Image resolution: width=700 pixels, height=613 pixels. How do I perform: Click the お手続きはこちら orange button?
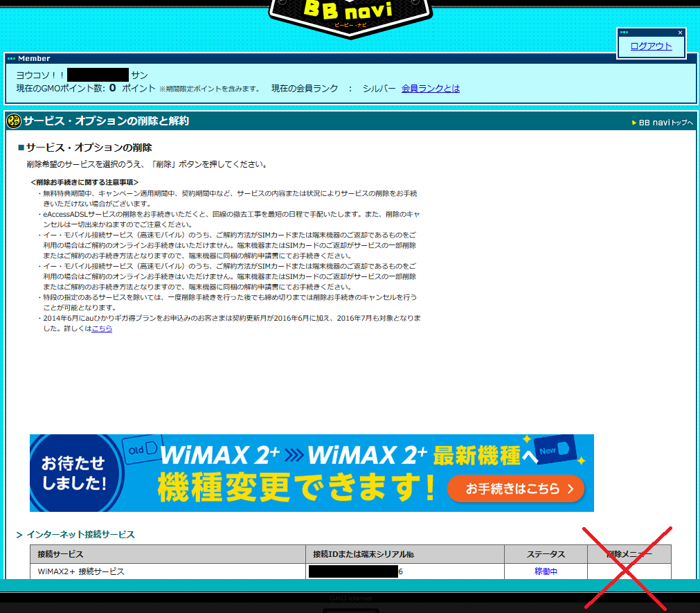pyautogui.click(x=516, y=488)
